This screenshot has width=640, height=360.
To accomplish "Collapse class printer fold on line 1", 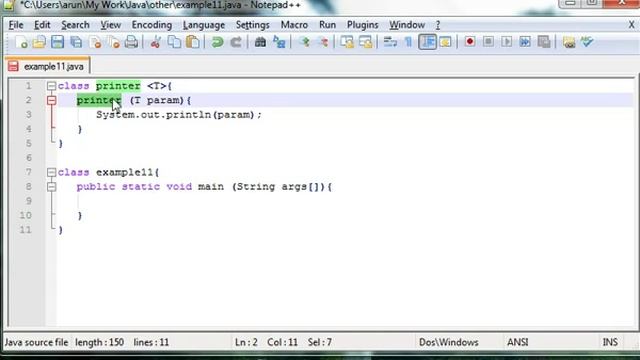I will coord(51,86).
